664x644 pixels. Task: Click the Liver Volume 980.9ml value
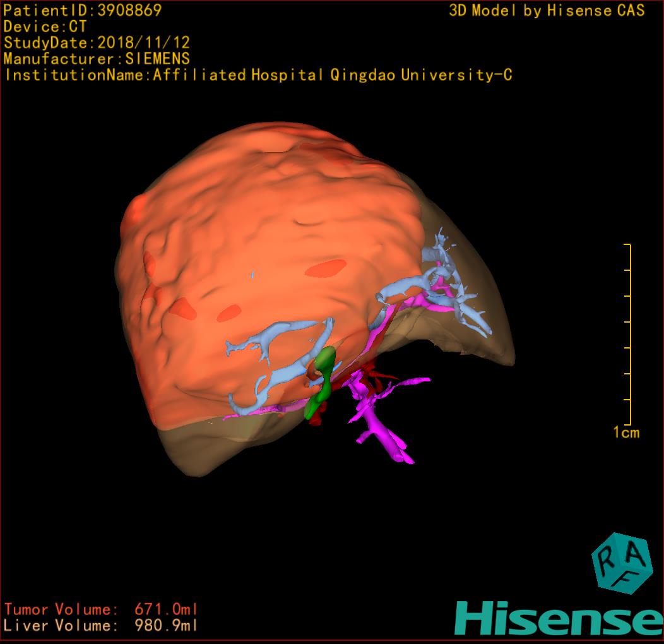166,625
